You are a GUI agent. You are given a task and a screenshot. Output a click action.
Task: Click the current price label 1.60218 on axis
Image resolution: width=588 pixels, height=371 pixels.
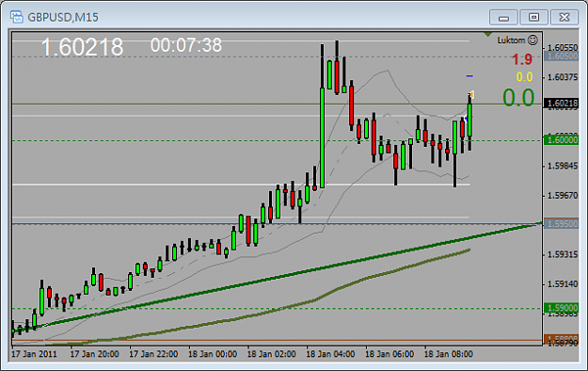[x=562, y=104]
